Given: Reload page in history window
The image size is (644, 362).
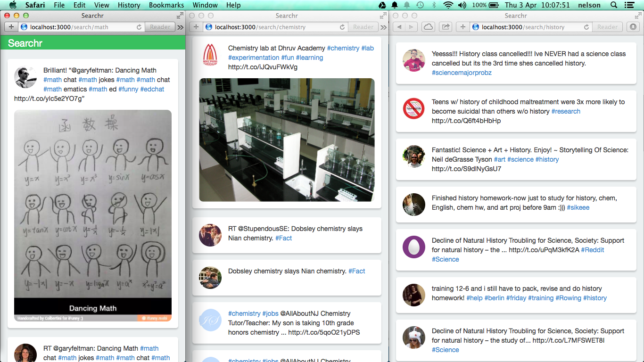Looking at the screenshot, I should tap(586, 27).
